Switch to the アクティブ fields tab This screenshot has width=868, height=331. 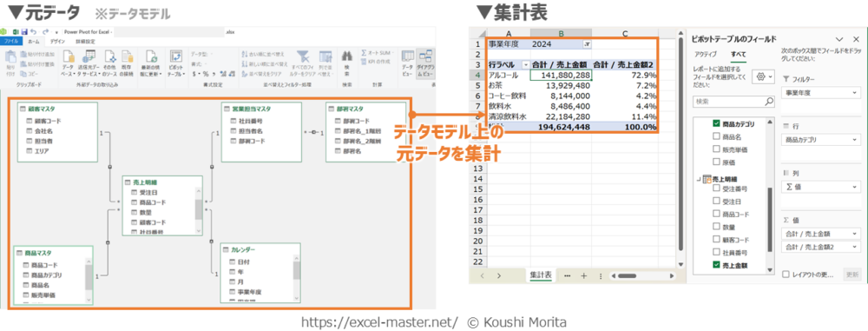click(x=705, y=55)
